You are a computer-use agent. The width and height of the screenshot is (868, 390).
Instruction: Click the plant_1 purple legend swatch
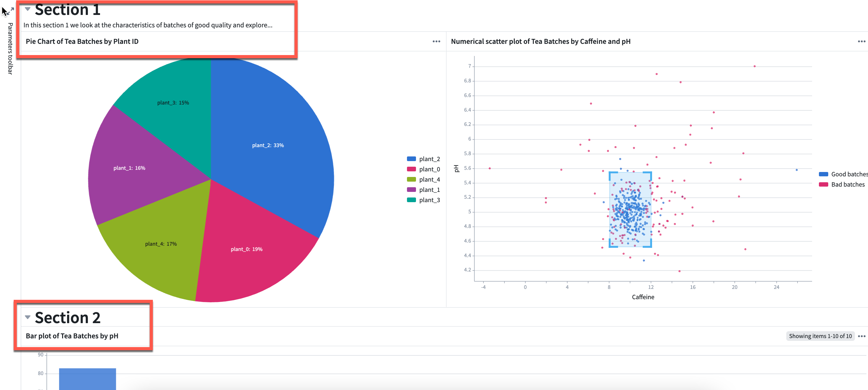coord(411,190)
